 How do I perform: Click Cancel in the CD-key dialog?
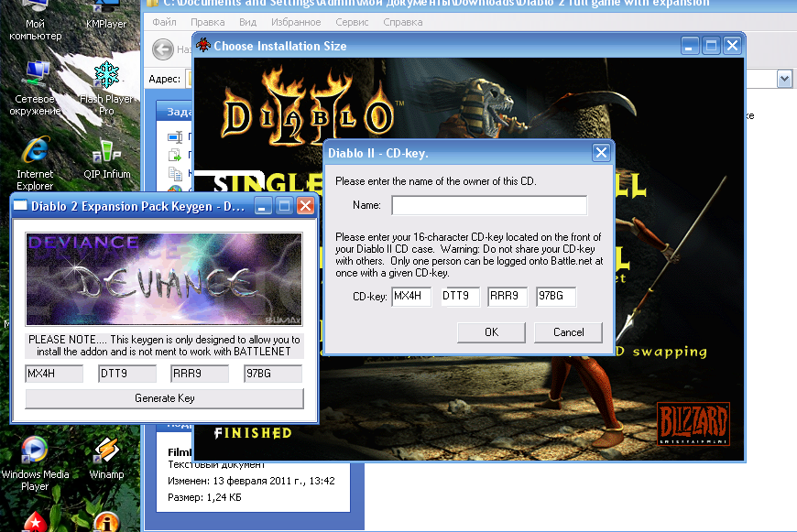click(x=568, y=332)
